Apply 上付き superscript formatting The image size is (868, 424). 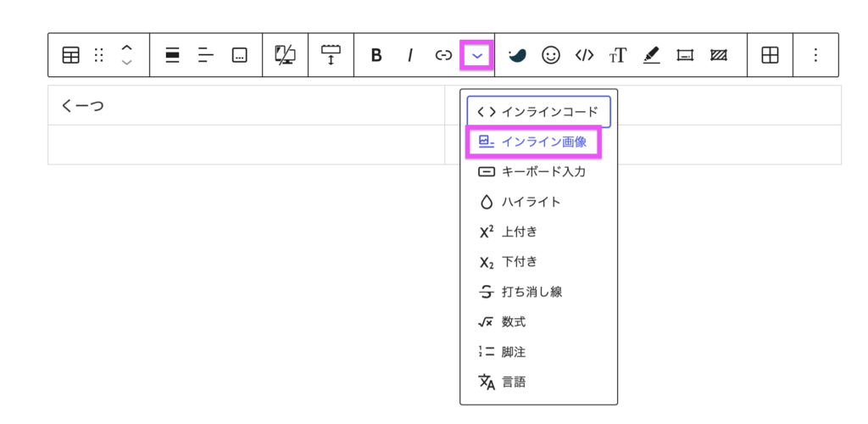pos(538,232)
